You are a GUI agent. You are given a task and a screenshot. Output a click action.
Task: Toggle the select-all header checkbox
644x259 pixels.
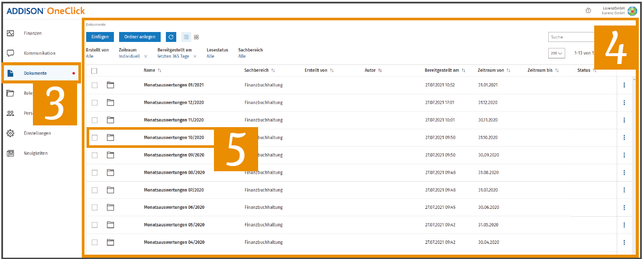[x=94, y=71]
